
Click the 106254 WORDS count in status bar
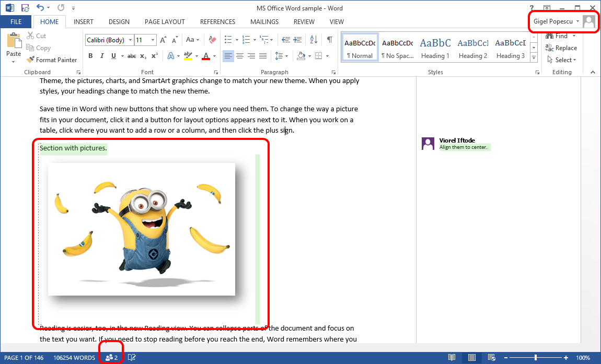pyautogui.click(x=74, y=358)
